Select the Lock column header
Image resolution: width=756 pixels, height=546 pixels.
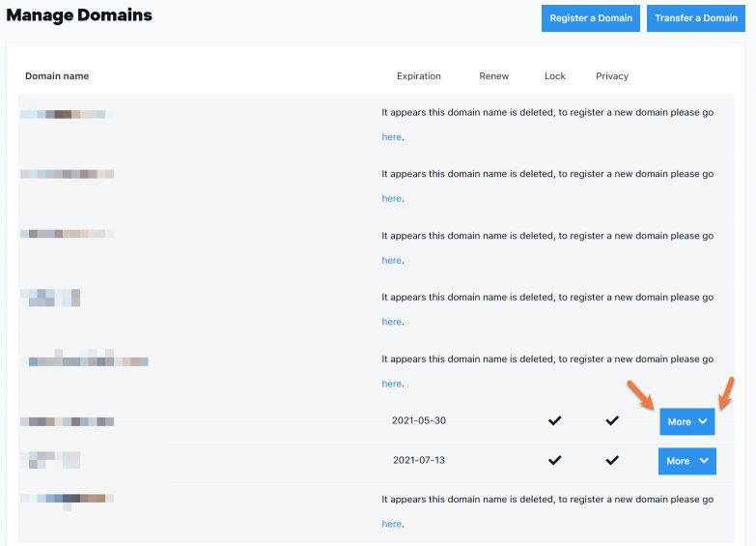pos(554,76)
